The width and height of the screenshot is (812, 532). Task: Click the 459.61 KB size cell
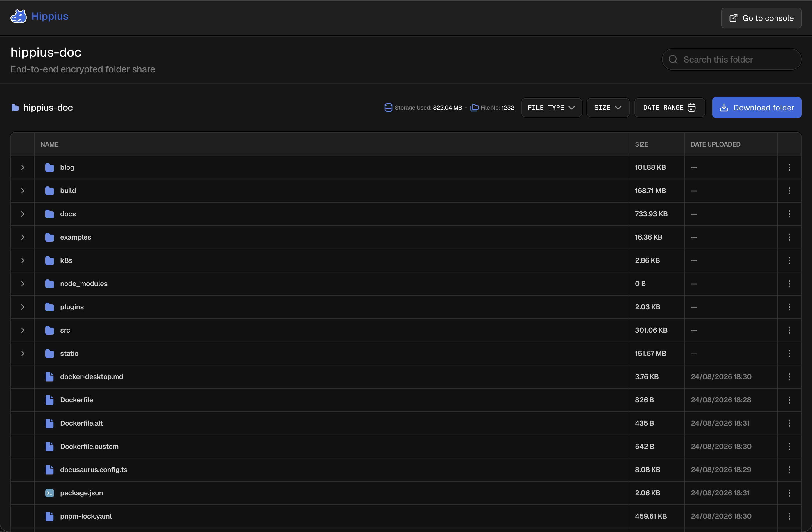point(651,516)
